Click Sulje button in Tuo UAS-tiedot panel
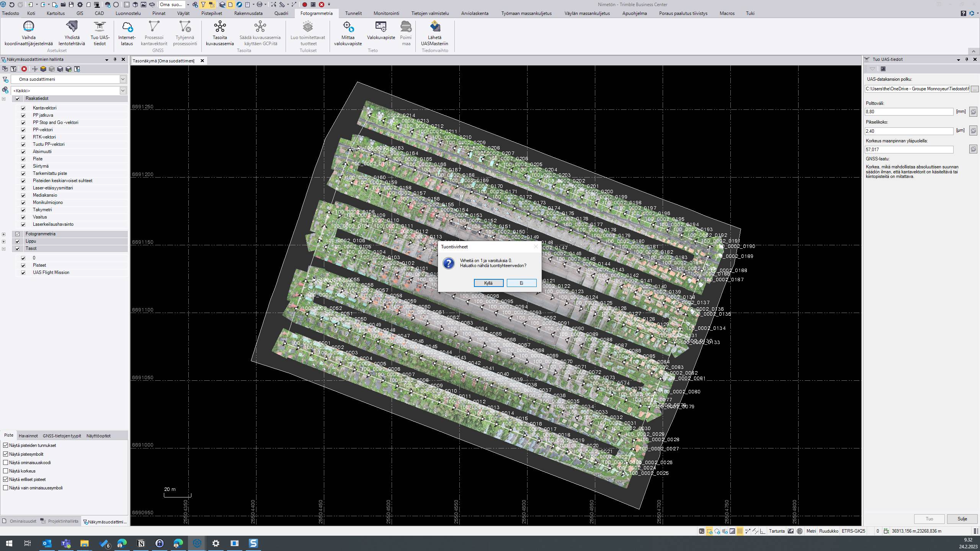 (x=962, y=519)
